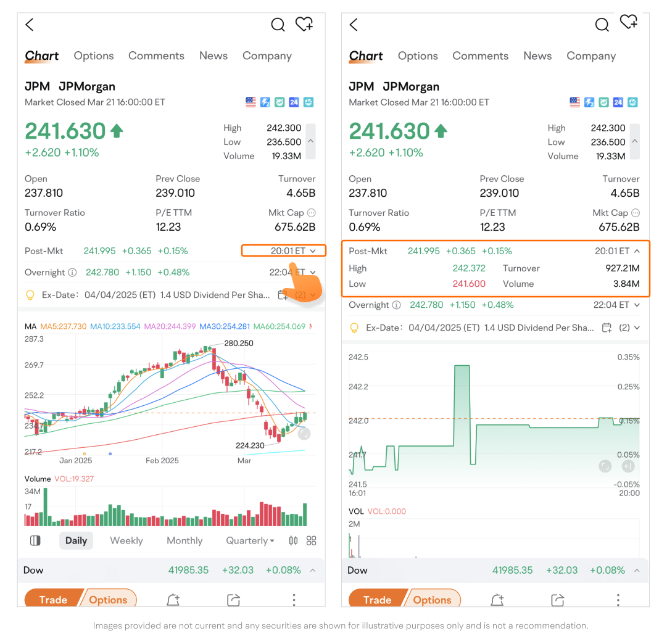Open search in the left panel
Image resolution: width=667 pixels, height=644 pixels.
pyautogui.click(x=278, y=25)
